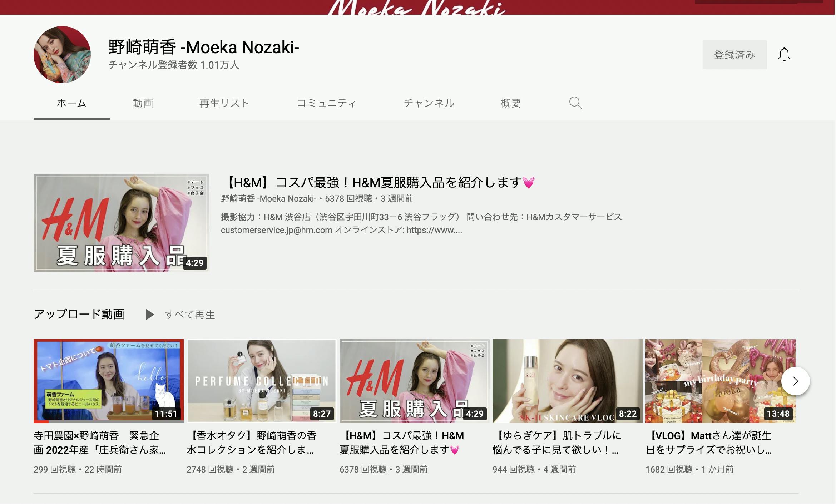Viewport: 836px width, 504px height.
Task: Open the Perfume Collection video thumbnail
Action: pos(261,381)
